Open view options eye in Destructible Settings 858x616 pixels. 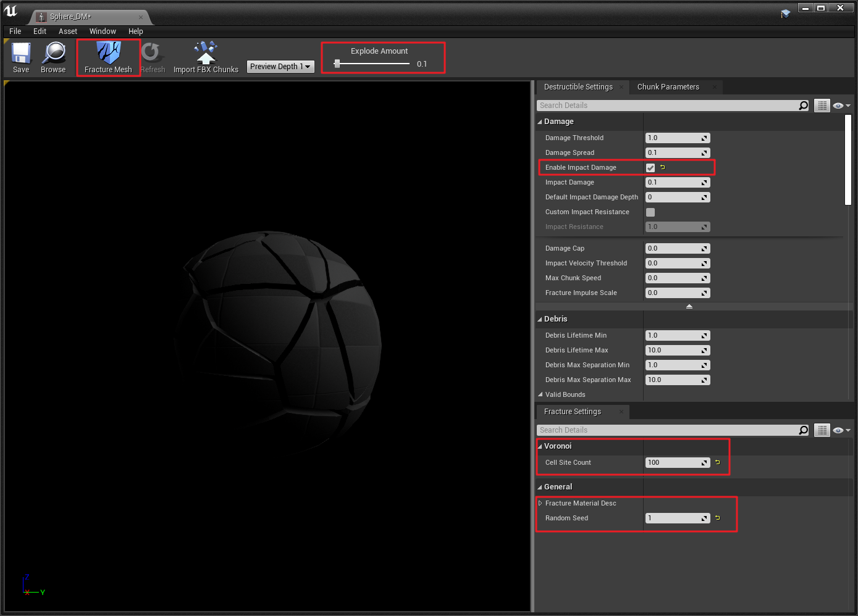click(x=841, y=106)
